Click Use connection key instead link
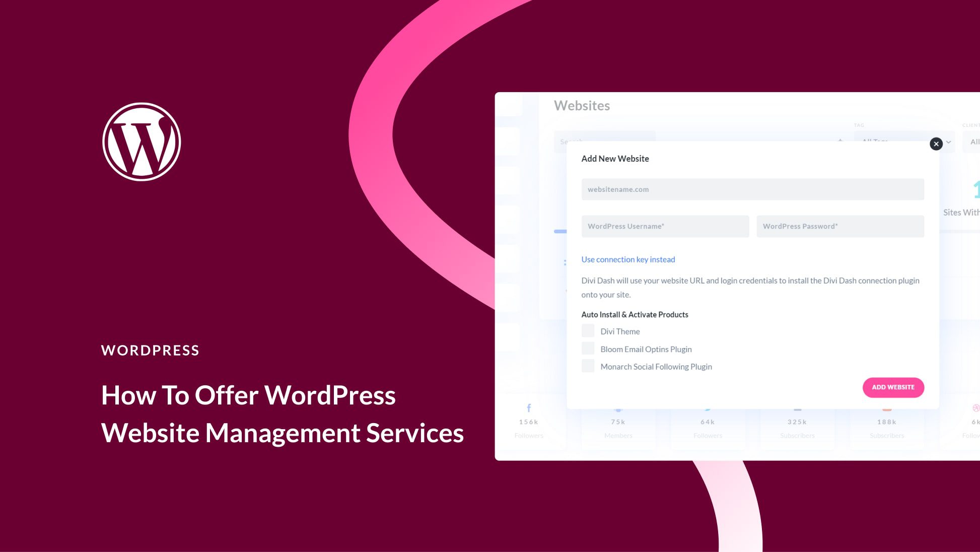980x552 pixels. pyautogui.click(x=628, y=259)
